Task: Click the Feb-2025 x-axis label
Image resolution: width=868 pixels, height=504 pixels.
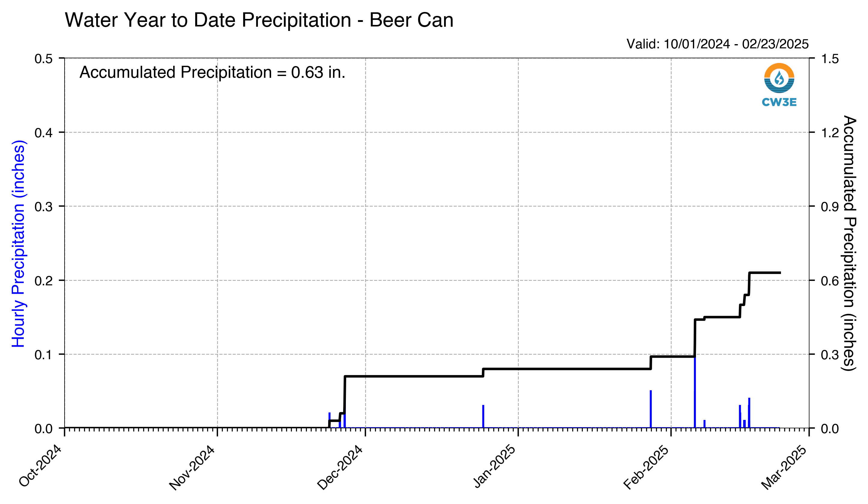Action: point(646,467)
